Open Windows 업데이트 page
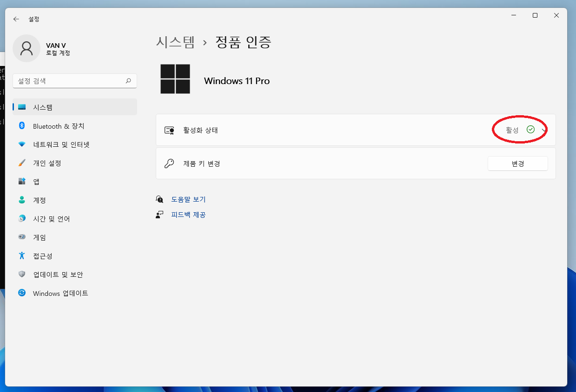The height and width of the screenshot is (392, 576). pos(75,293)
